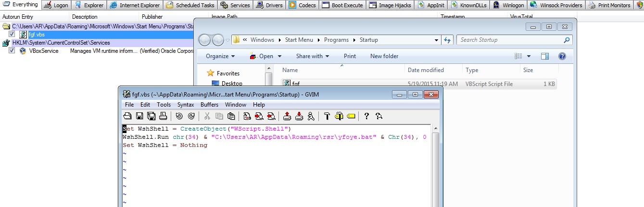Viewport: 644px width, 207px height.
Task: Click the magnifier in Search Startup box
Action: pos(567,40)
